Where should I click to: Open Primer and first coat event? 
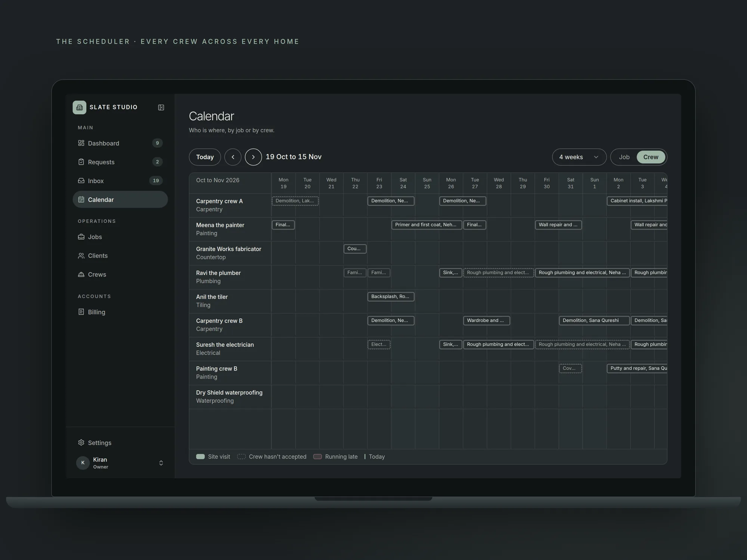tap(427, 225)
